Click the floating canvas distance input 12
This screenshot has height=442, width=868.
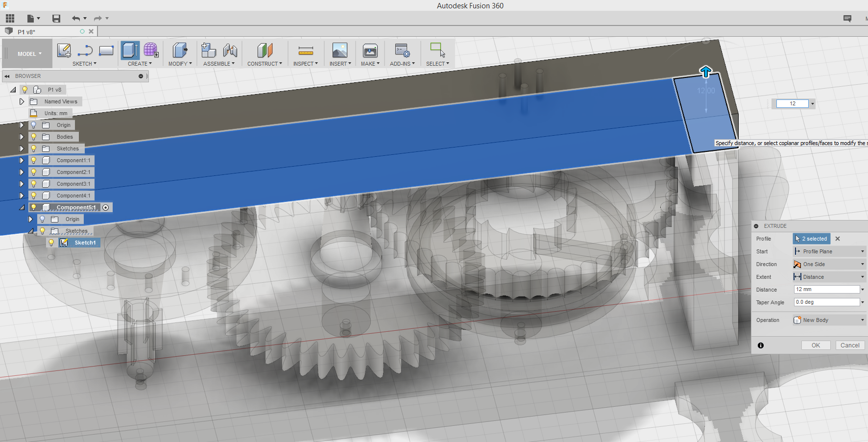tap(793, 103)
